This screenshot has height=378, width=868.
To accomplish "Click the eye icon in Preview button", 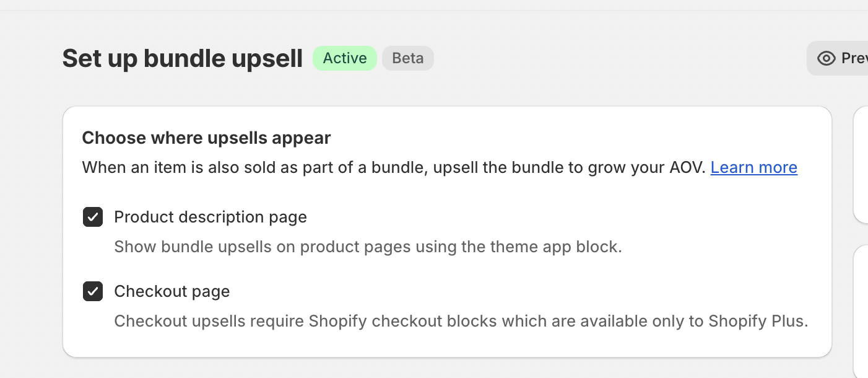I will pyautogui.click(x=827, y=58).
